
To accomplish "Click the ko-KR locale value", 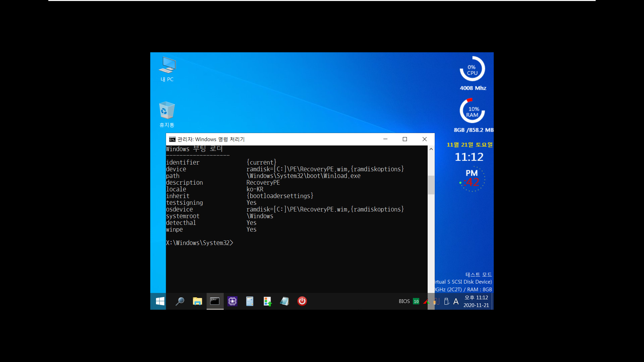I will point(255,189).
